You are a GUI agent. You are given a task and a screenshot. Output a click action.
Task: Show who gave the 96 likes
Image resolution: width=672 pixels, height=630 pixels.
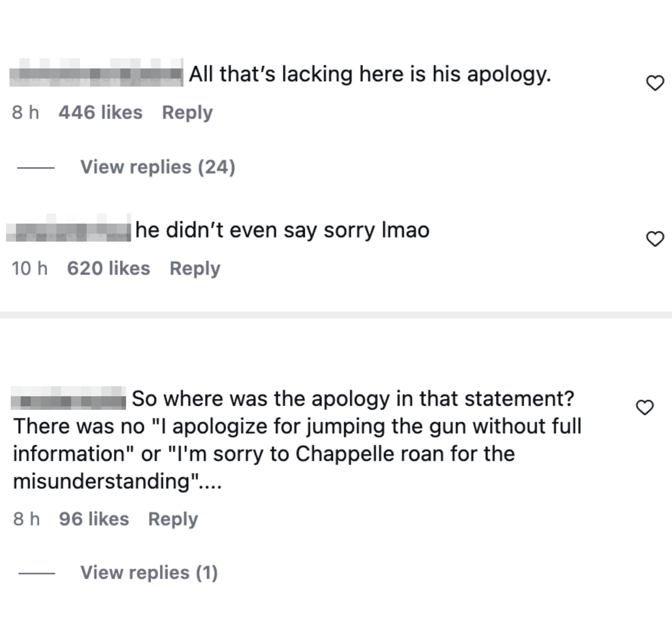(x=94, y=519)
